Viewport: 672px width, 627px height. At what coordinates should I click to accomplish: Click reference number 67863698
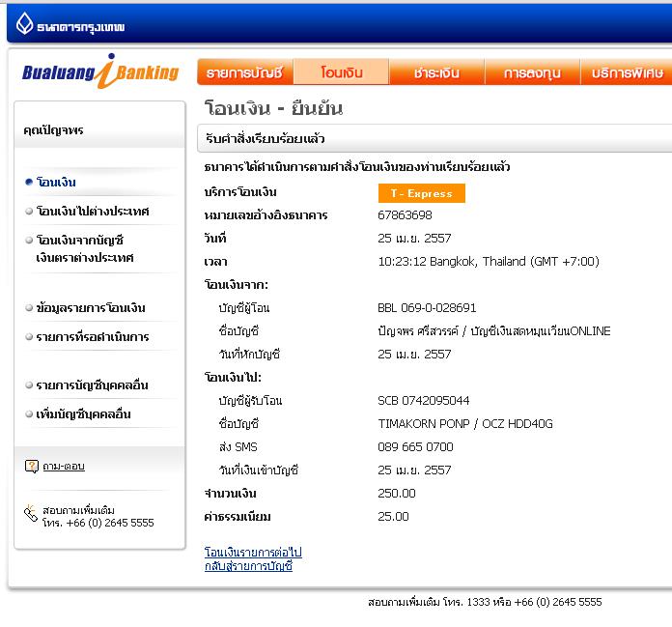coord(405,214)
